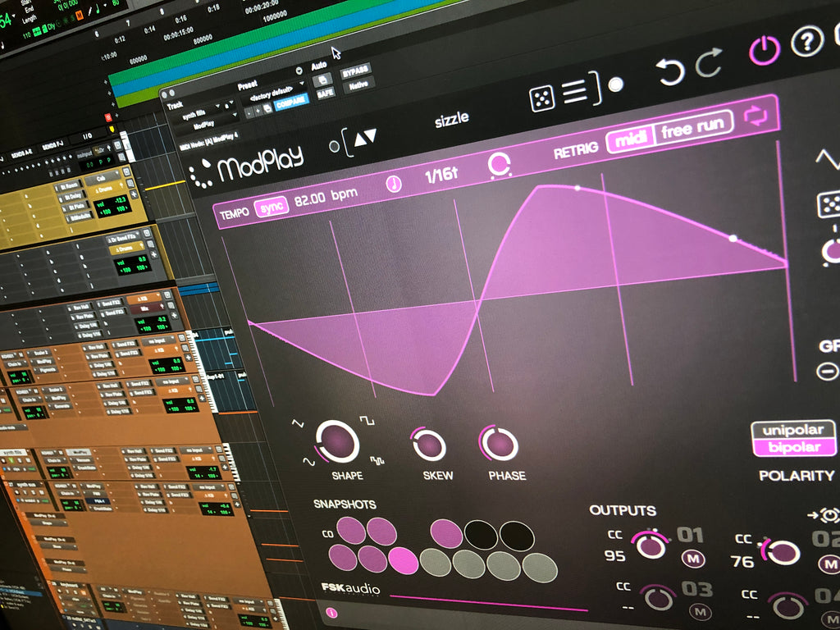Click the note value icon beside 1/16t

(395, 184)
